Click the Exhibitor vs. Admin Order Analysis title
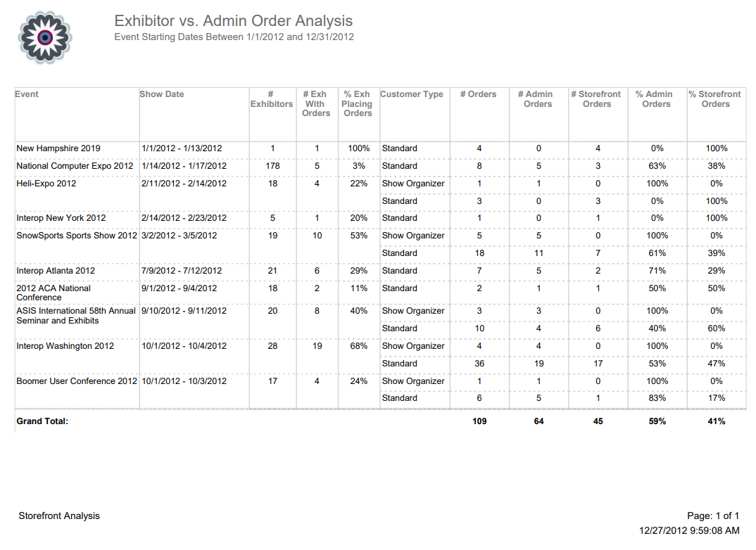 pyautogui.click(x=233, y=21)
